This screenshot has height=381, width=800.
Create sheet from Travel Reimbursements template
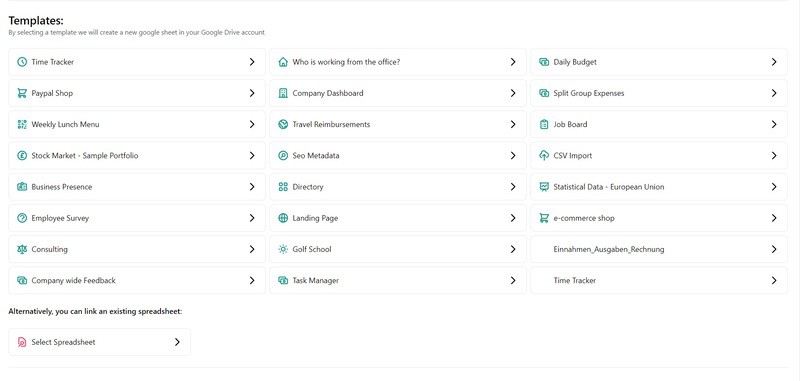click(398, 124)
